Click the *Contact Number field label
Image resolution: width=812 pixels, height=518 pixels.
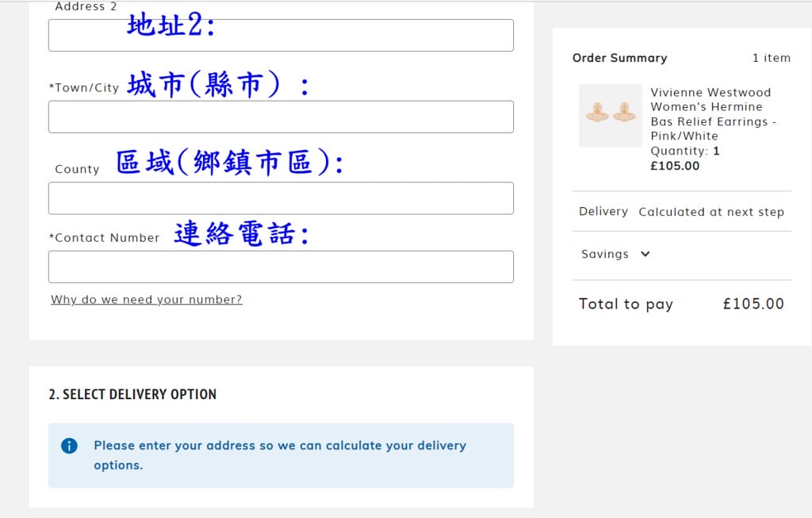[104, 238]
